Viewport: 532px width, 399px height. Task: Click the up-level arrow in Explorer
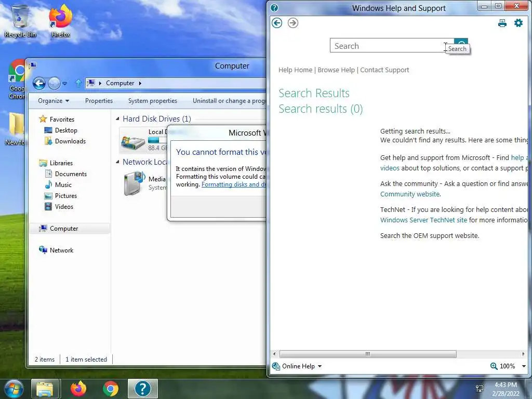(78, 83)
